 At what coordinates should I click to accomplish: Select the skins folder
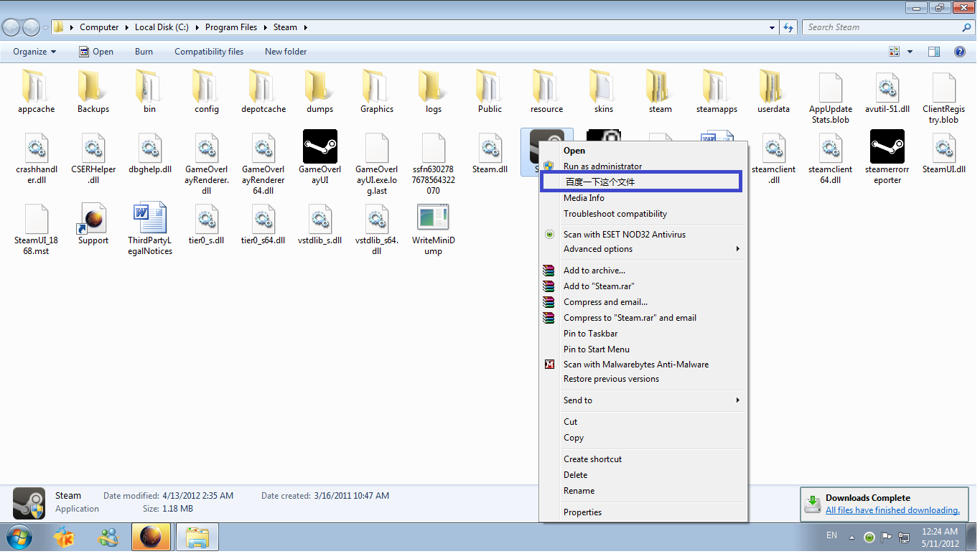[604, 92]
